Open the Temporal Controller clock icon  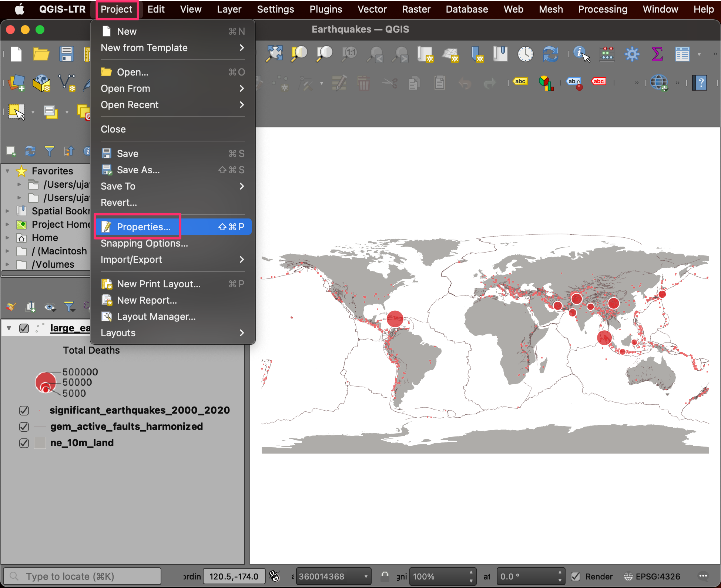525,54
